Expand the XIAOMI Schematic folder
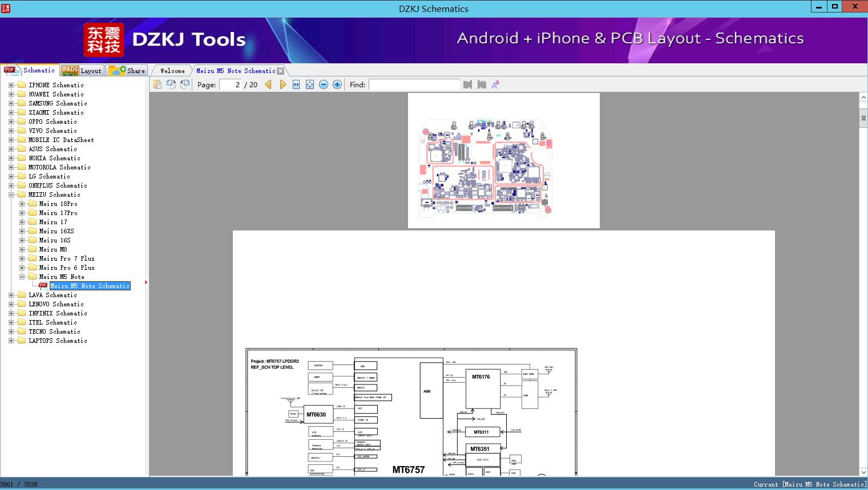868x490 pixels. click(x=11, y=112)
